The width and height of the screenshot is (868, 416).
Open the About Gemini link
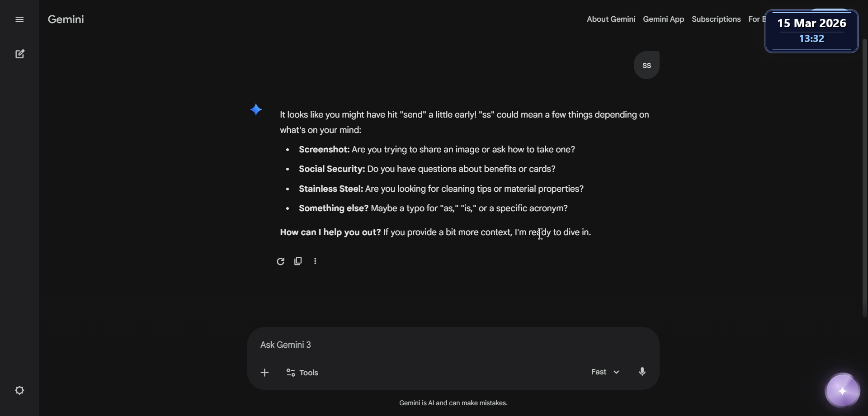[611, 19]
